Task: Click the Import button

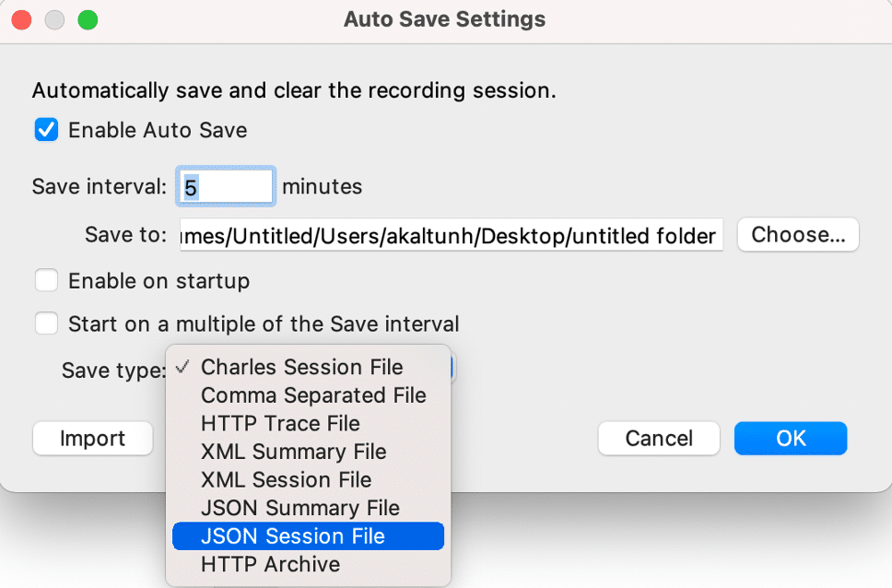Action: (x=92, y=439)
